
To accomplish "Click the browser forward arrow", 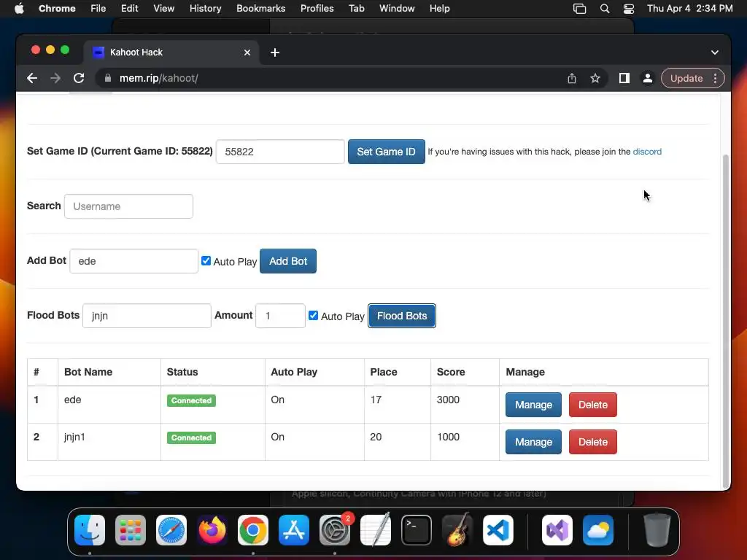I will [x=55, y=78].
